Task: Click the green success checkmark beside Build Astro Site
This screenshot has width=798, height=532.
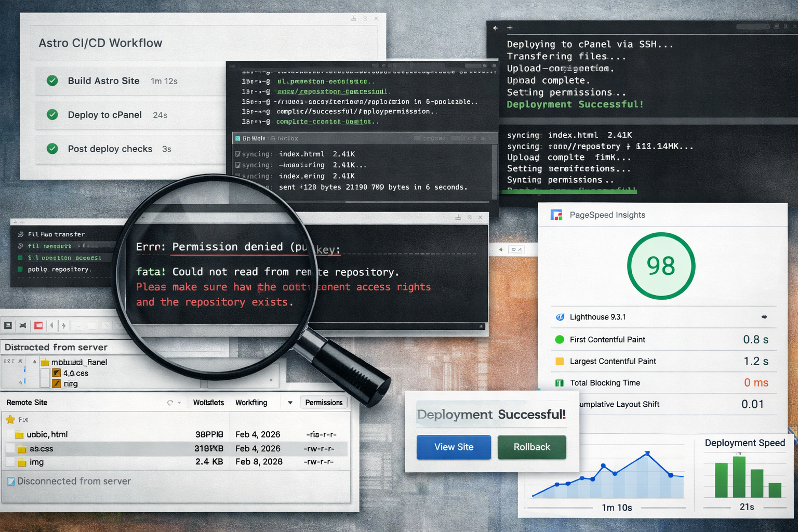Action: [x=52, y=81]
